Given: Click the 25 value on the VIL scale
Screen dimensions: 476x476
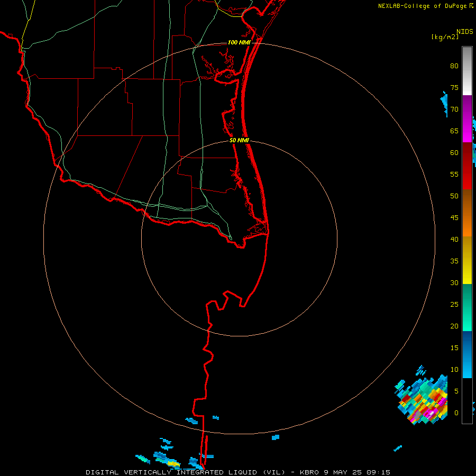Looking at the screenshot, I should 454,305.
